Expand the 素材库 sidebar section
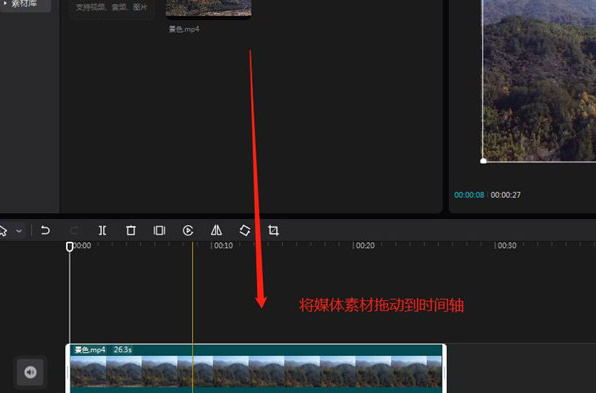596x393 pixels. (5, 3)
